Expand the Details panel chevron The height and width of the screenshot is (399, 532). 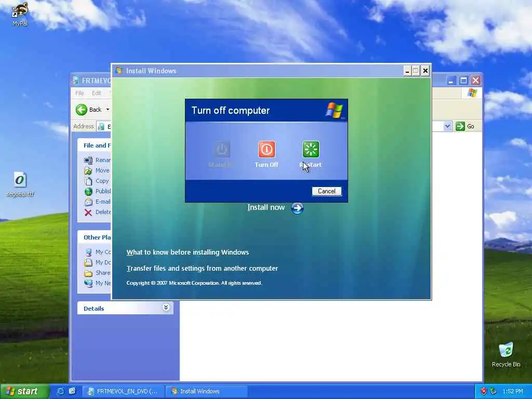[x=166, y=308]
